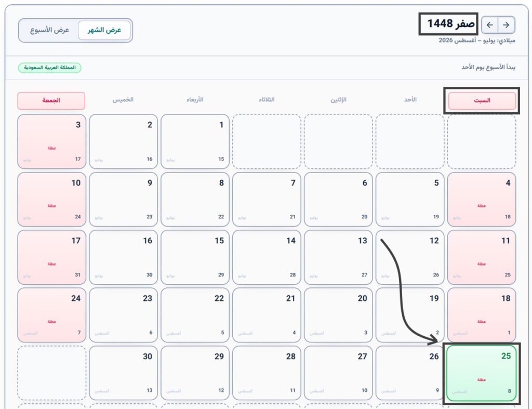Click the الجمعة Friday column header
This screenshot has height=409, width=532.
[51, 100]
